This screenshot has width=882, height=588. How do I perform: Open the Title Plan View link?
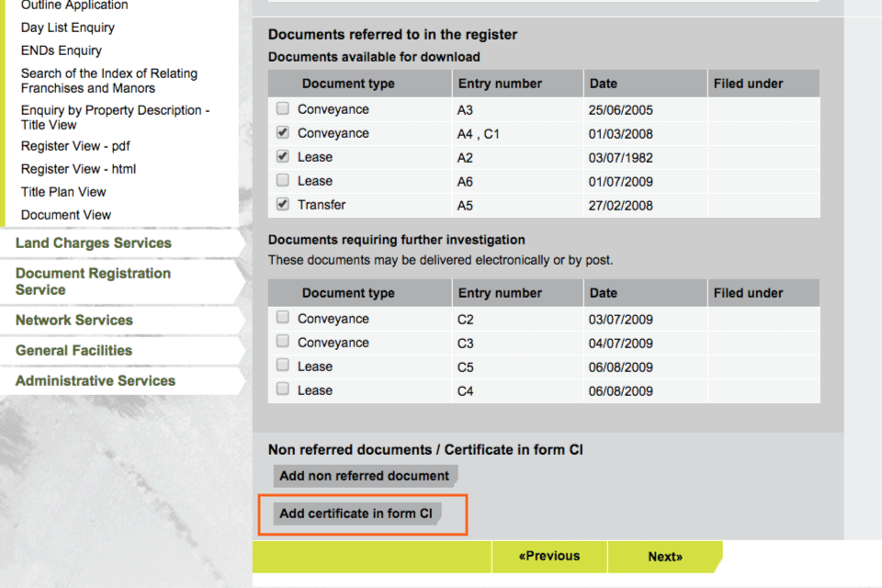pyautogui.click(x=63, y=192)
